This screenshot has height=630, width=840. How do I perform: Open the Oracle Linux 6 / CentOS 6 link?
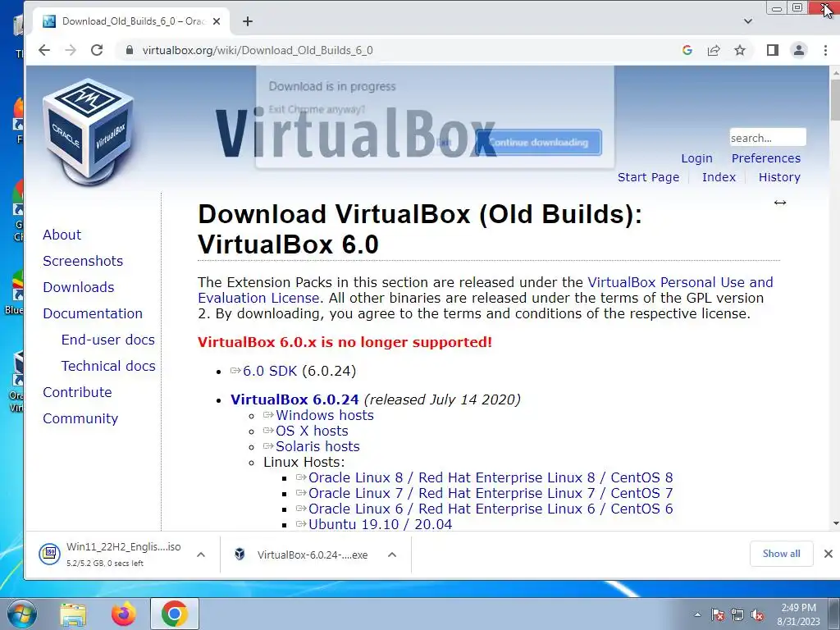coord(491,509)
